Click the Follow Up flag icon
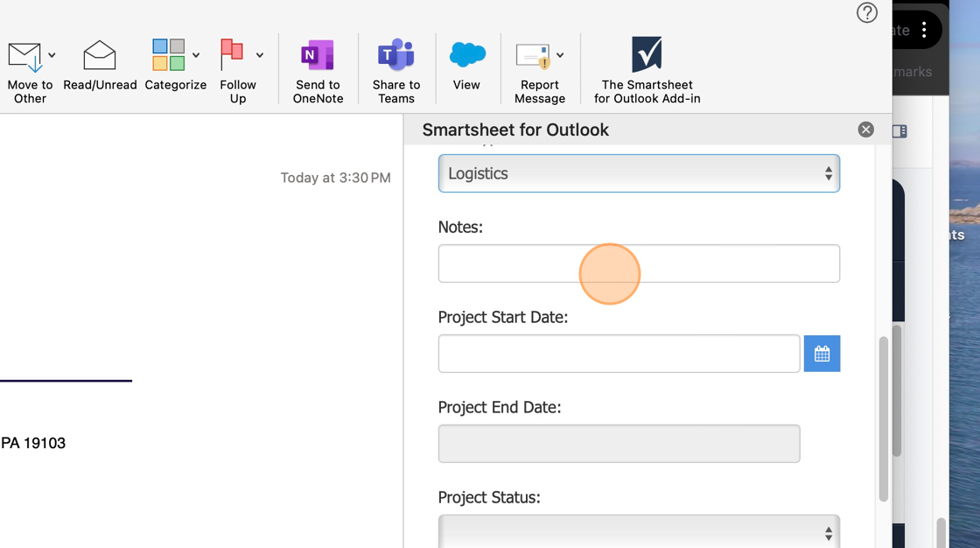Viewport: 980px width, 548px height. (x=232, y=55)
